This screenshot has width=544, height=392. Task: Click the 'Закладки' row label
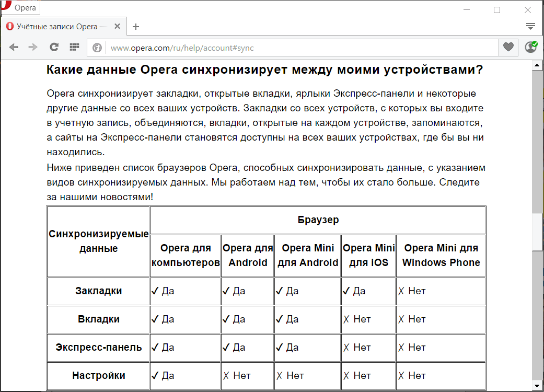pos(99,291)
